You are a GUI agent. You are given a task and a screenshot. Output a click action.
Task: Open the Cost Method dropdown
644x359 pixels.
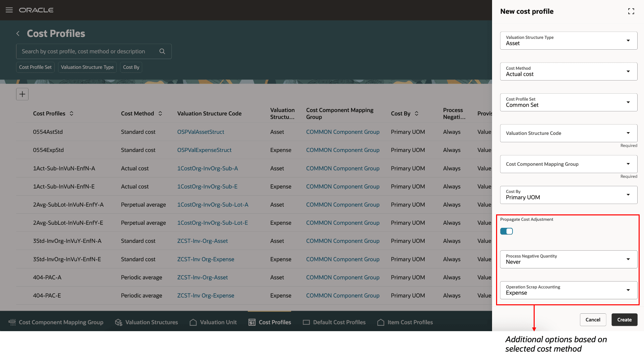coord(569,71)
